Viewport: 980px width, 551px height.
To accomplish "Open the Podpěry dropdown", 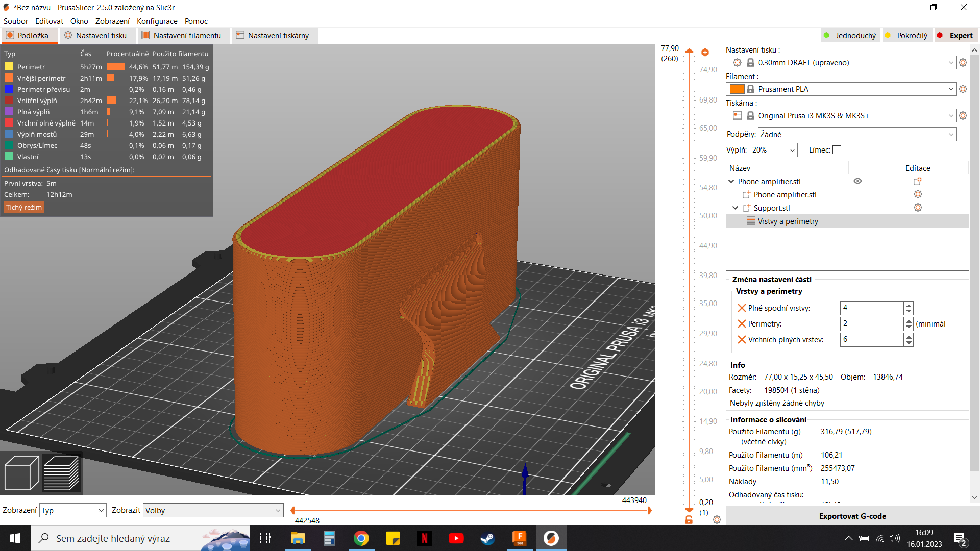I will pyautogui.click(x=857, y=135).
